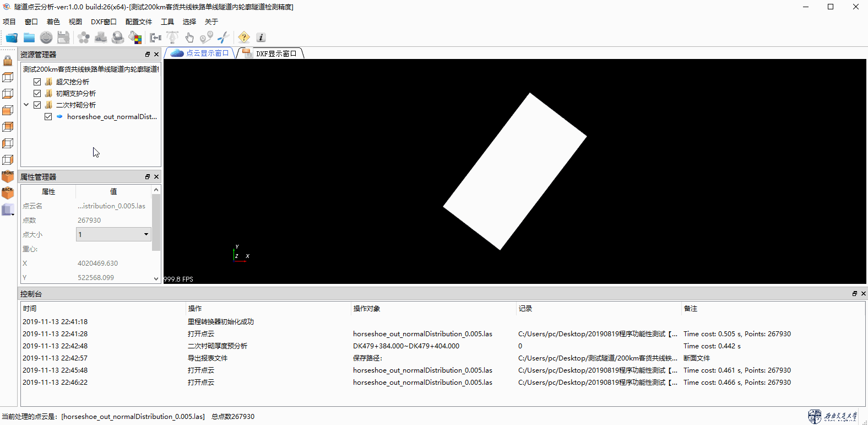This screenshot has height=425, width=868.
Task: Click the yellow help question-mark icon
Action: click(x=244, y=37)
